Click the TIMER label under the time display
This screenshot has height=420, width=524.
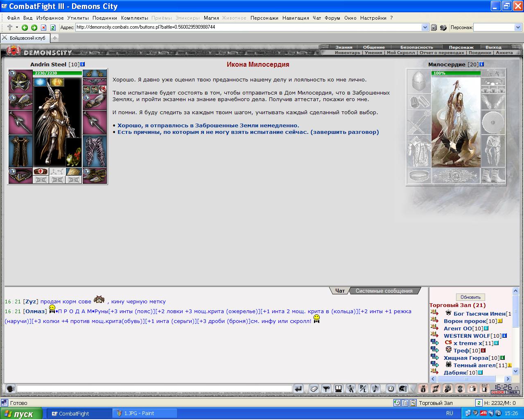[513, 392]
